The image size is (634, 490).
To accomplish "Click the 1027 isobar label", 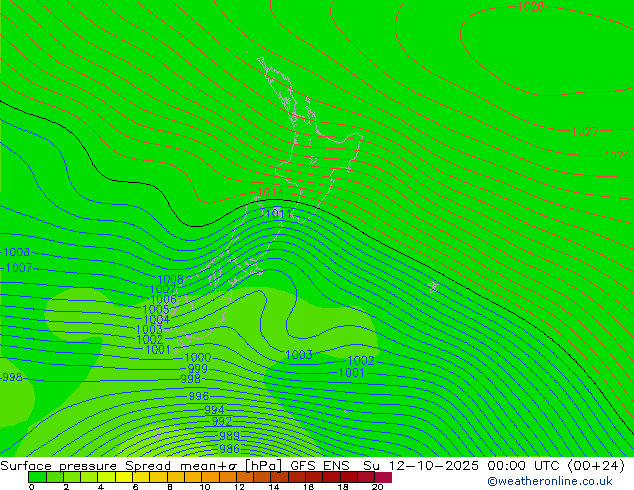I will (585, 131).
